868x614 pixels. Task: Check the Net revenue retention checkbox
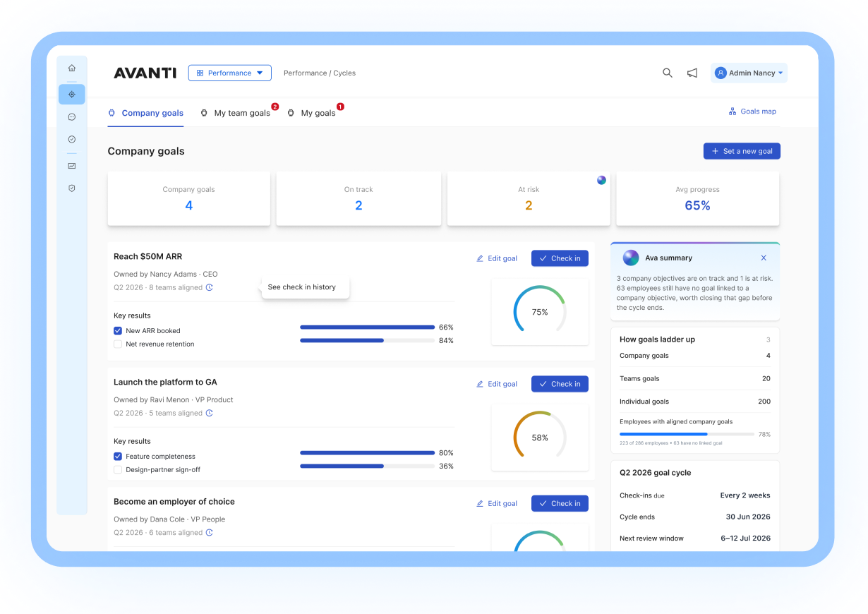(x=118, y=344)
